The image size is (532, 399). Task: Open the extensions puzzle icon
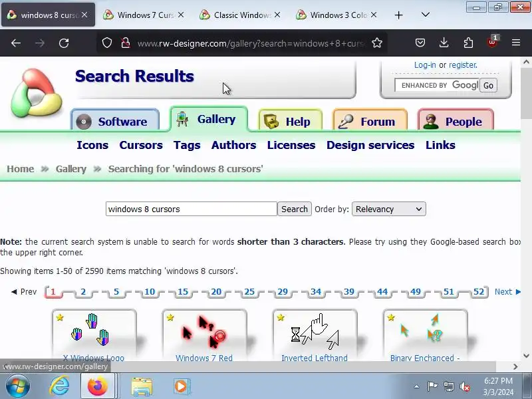[468, 43]
